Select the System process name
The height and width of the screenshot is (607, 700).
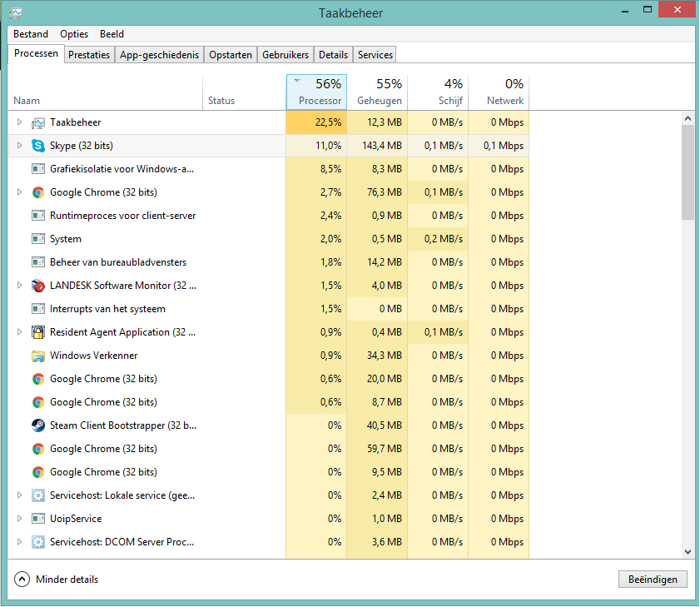66,239
